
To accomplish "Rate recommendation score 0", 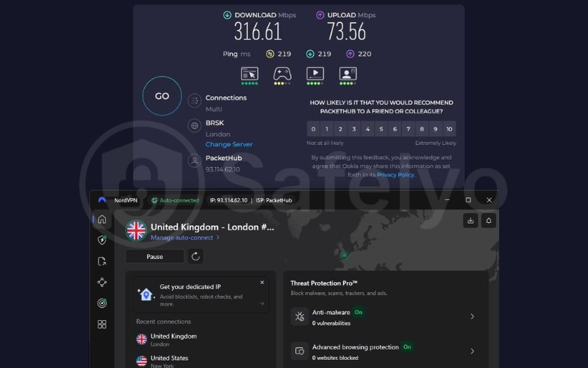I will pyautogui.click(x=313, y=129).
